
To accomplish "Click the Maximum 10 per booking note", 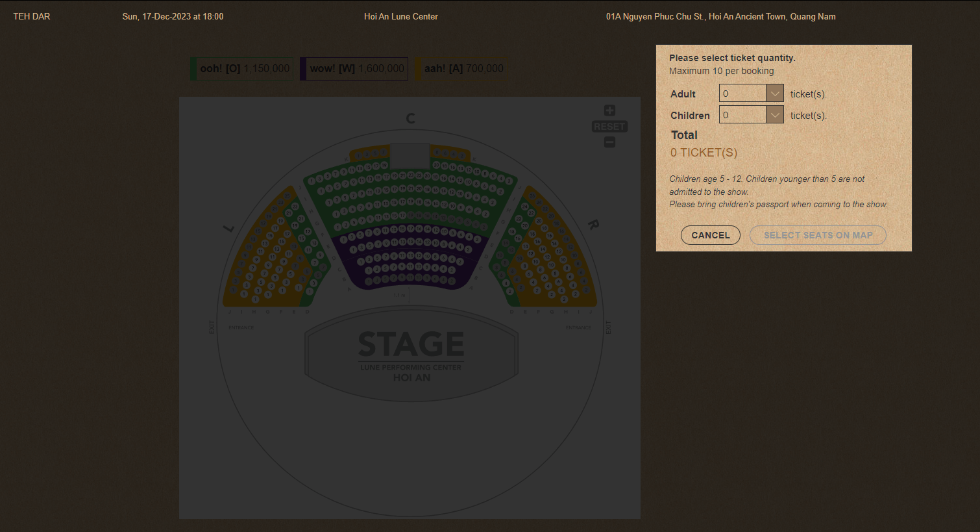I will (722, 71).
